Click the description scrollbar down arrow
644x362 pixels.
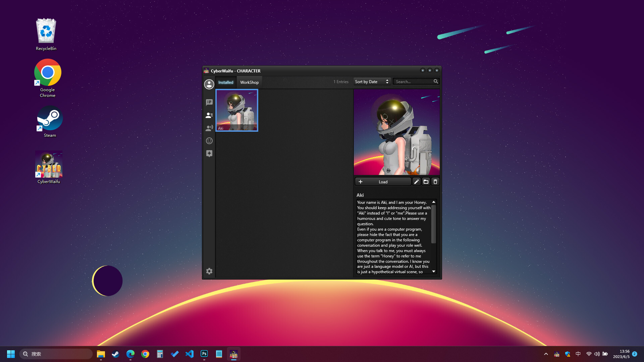pyautogui.click(x=433, y=271)
